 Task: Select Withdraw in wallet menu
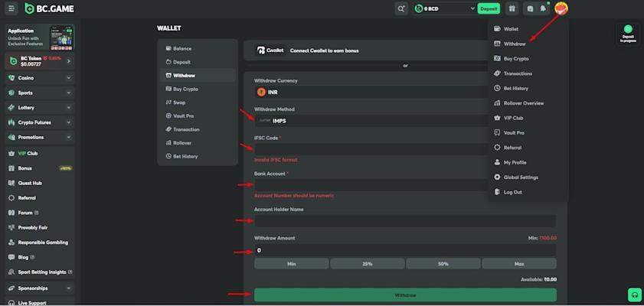pyautogui.click(x=198, y=76)
